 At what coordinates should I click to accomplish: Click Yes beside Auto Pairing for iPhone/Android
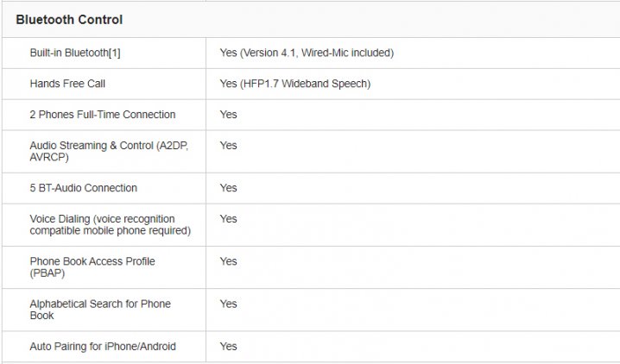point(229,346)
